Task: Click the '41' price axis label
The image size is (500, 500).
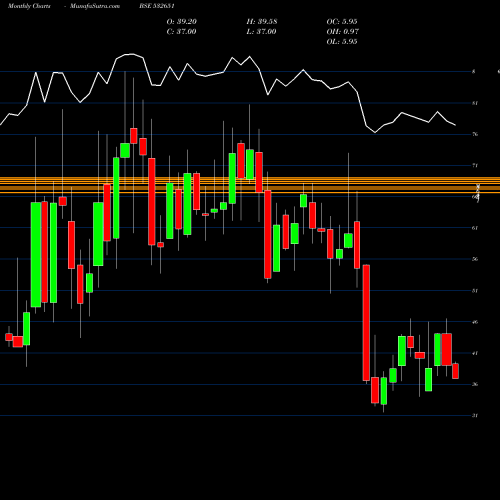Action: coord(475,353)
